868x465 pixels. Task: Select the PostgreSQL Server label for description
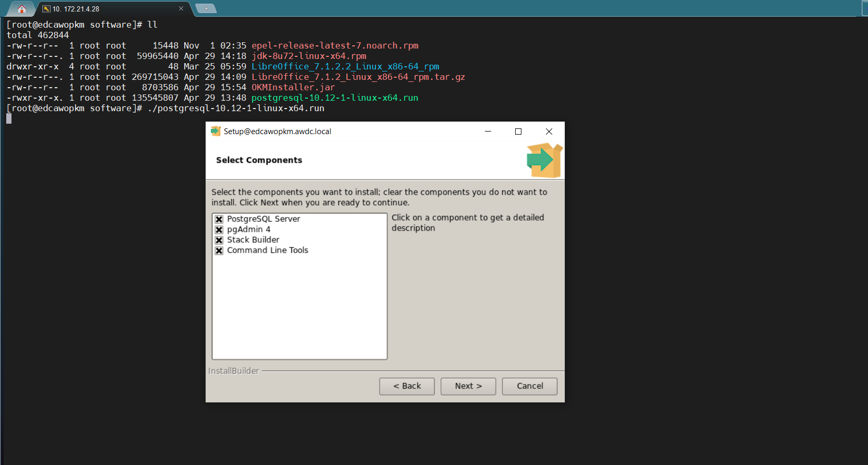pyautogui.click(x=264, y=219)
